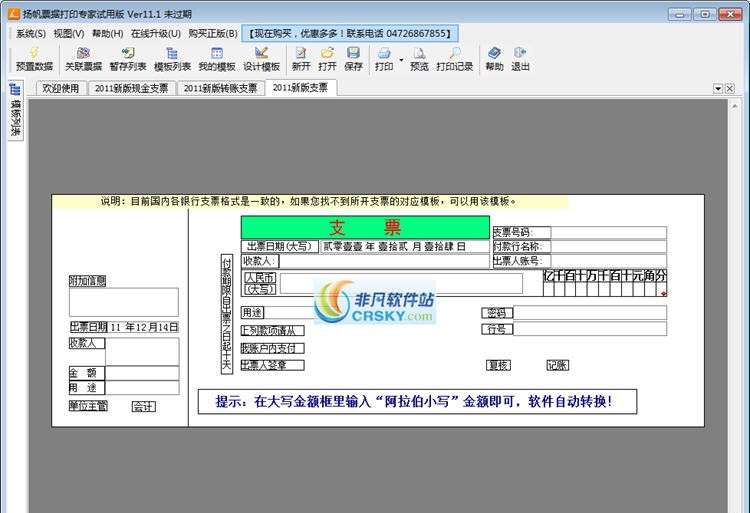Show the 模板列表 list

pyautogui.click(x=172, y=59)
